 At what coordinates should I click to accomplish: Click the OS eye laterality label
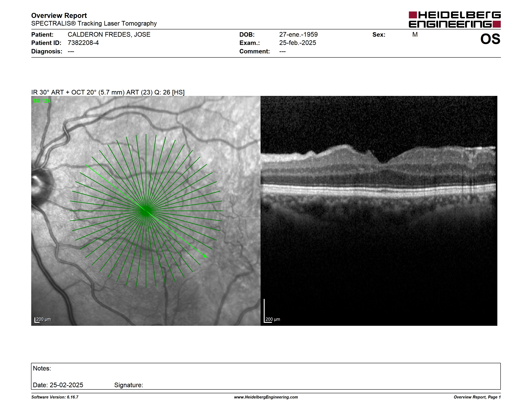pyautogui.click(x=490, y=39)
